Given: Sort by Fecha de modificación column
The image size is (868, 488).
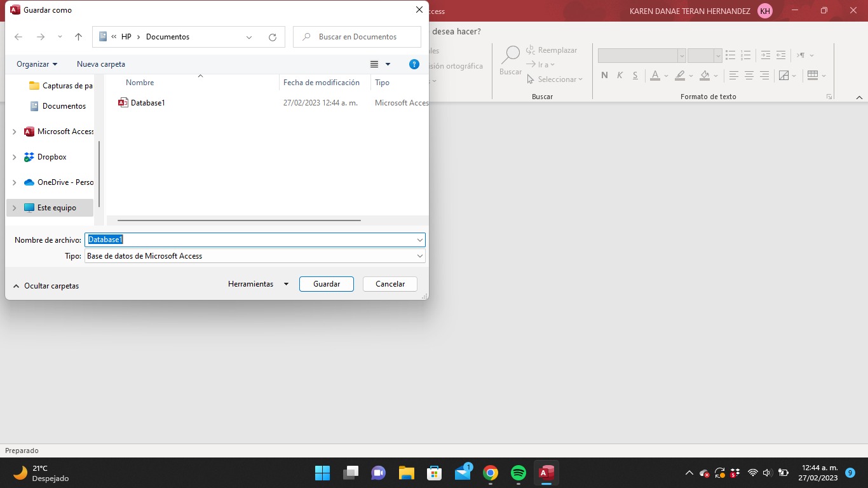Looking at the screenshot, I should [322, 83].
